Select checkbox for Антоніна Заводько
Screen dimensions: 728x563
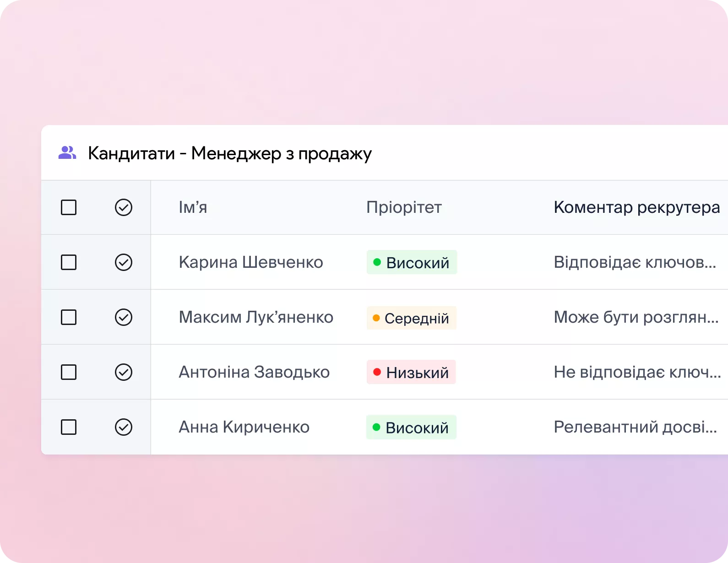(x=69, y=372)
